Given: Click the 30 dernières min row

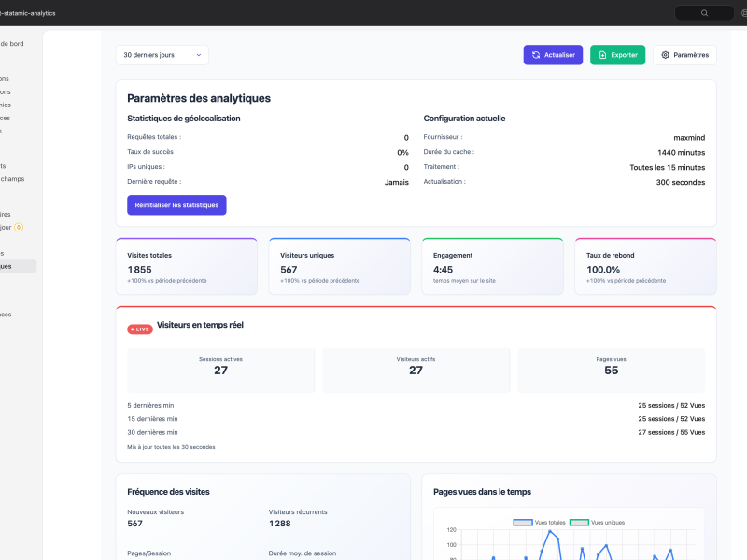Looking at the screenshot, I should (x=416, y=432).
